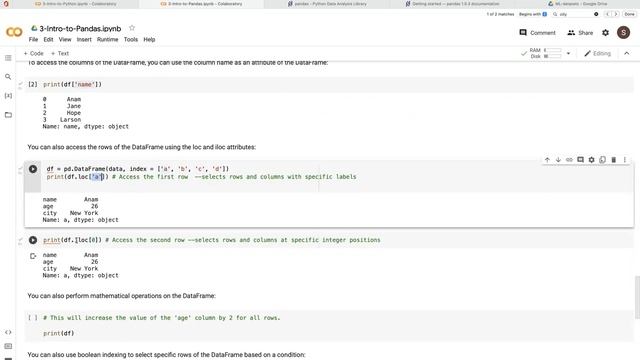Run the df.loc['a'] code cell

pos(33,169)
